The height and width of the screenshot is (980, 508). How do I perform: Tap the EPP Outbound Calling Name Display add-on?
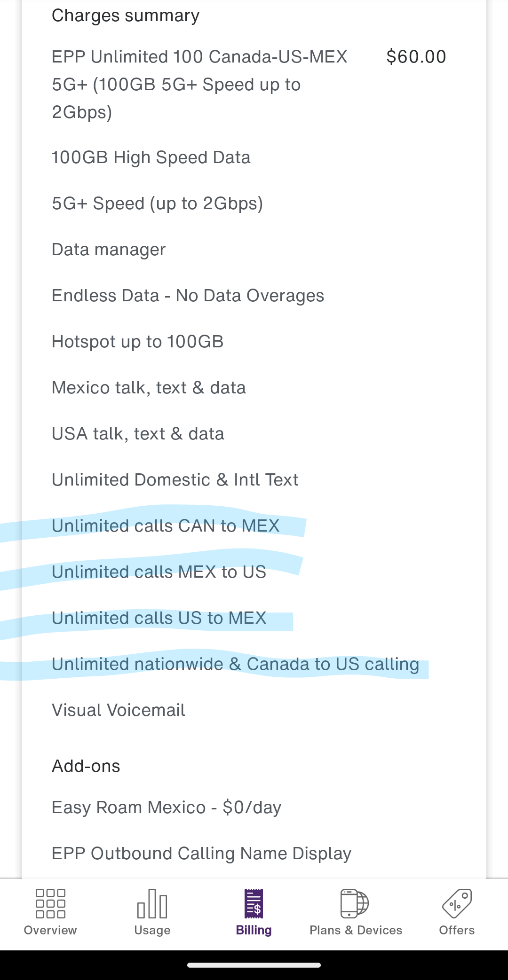click(201, 853)
